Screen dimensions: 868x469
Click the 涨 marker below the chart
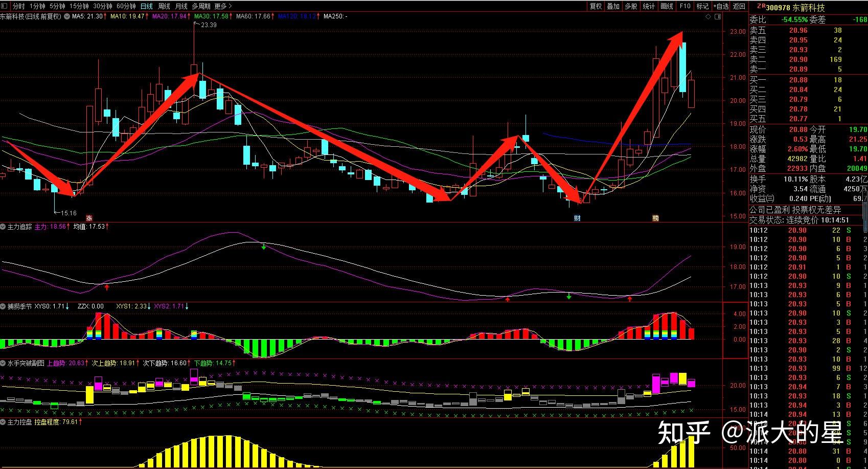click(x=89, y=218)
